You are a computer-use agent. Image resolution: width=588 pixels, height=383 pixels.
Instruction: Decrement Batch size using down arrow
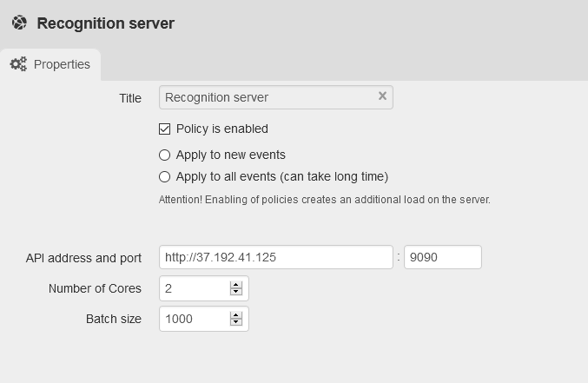(x=235, y=323)
